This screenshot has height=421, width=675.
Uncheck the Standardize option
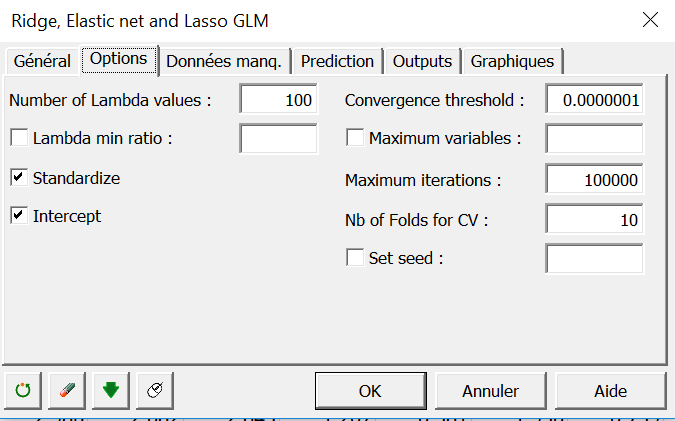click(19, 178)
